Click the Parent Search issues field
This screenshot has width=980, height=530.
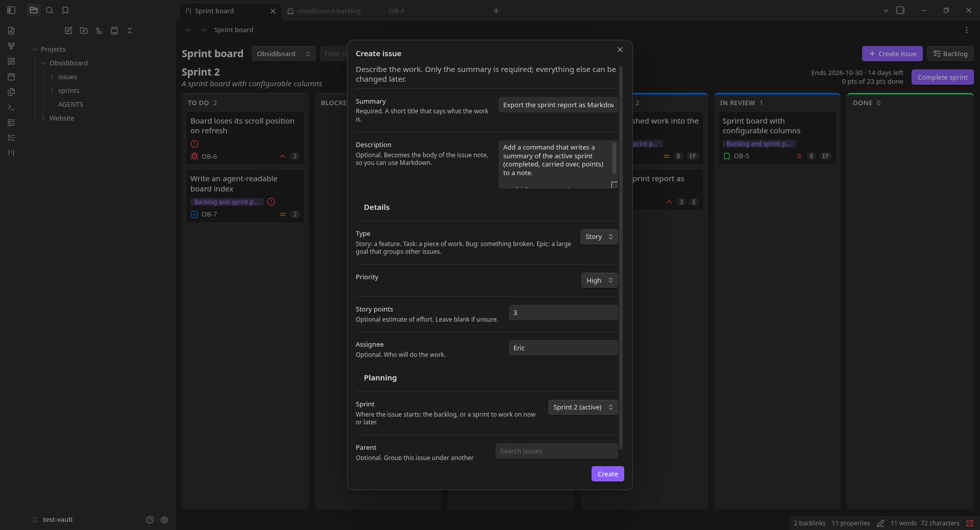click(557, 451)
